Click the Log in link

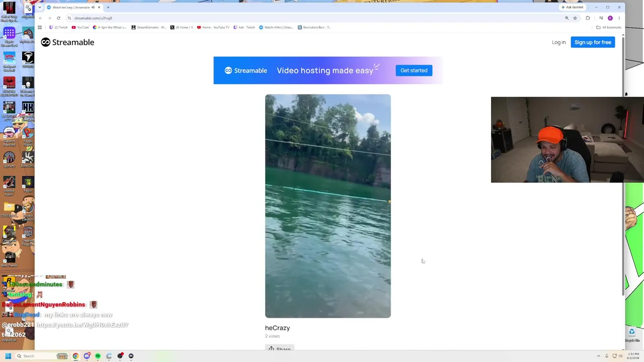(x=558, y=42)
